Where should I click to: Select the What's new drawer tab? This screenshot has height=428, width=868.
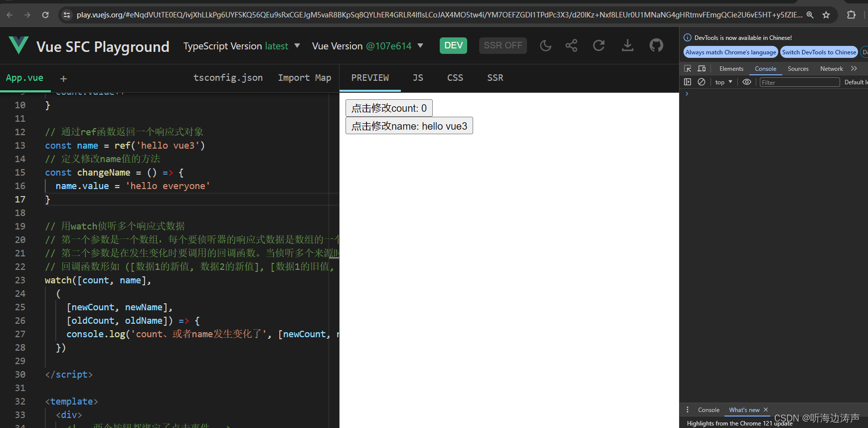click(744, 410)
